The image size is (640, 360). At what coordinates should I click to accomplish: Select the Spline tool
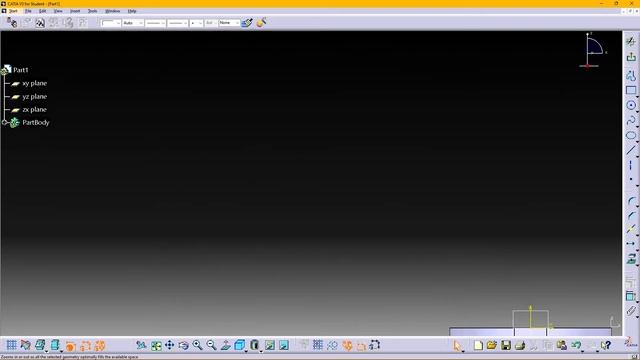click(631, 120)
